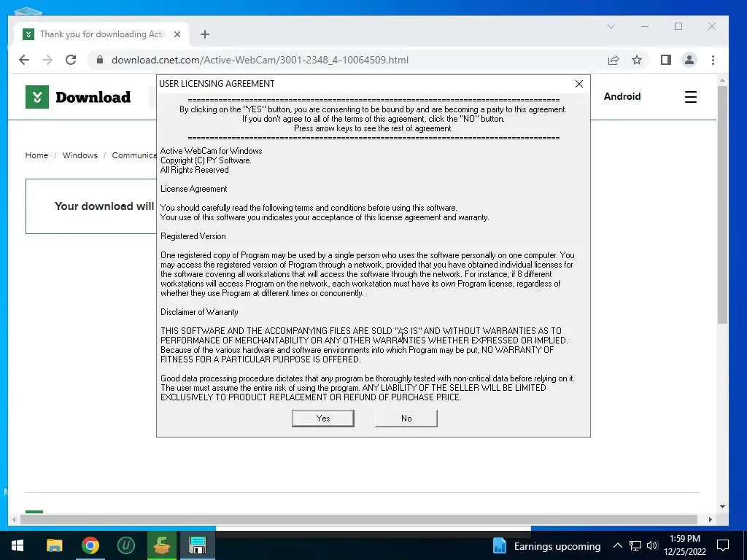The image size is (747, 560).
Task: Open the hamburger menu on CNET
Action: [690, 97]
